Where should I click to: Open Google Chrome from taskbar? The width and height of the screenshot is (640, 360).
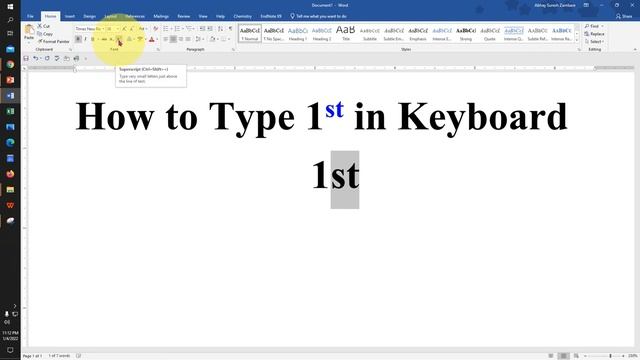click(10, 64)
